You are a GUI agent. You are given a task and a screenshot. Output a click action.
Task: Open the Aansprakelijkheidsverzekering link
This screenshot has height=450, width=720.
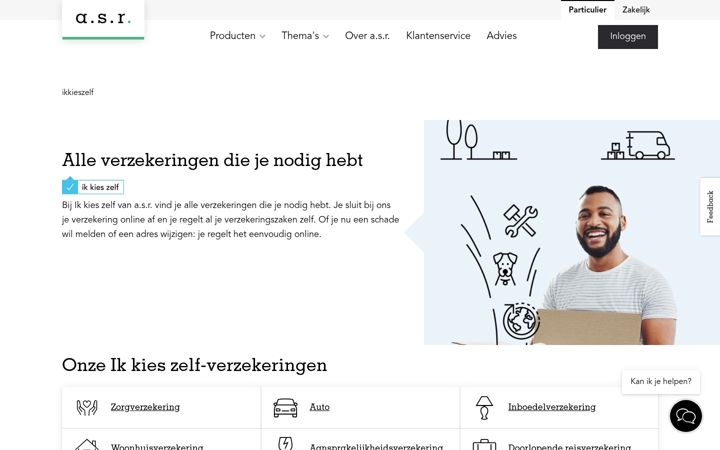tap(377, 446)
